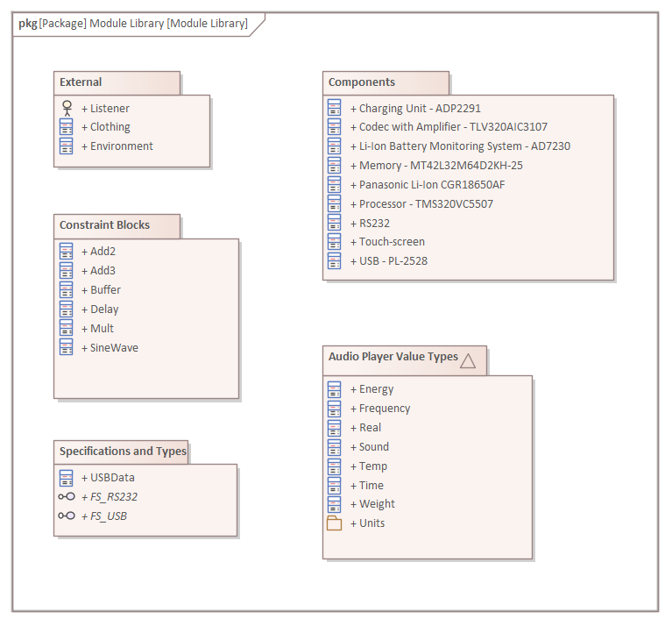The image size is (672, 626).
Task: Select the '+ Environment' element text
Action: (x=117, y=146)
